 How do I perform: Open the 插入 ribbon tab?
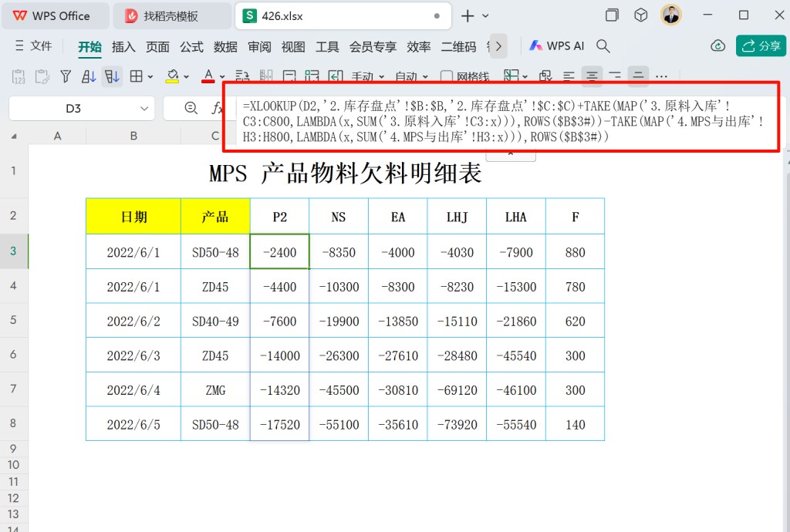pos(123,46)
